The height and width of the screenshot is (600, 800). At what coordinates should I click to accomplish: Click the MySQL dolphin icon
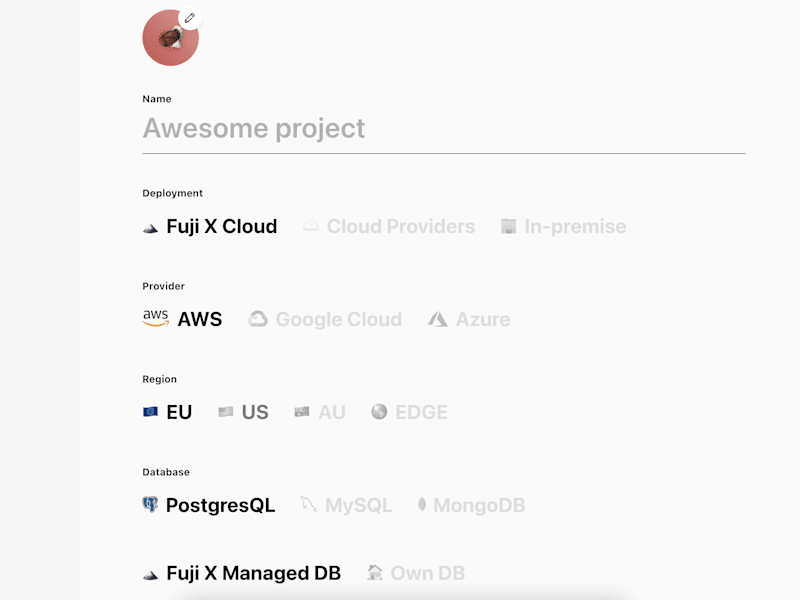click(308, 505)
